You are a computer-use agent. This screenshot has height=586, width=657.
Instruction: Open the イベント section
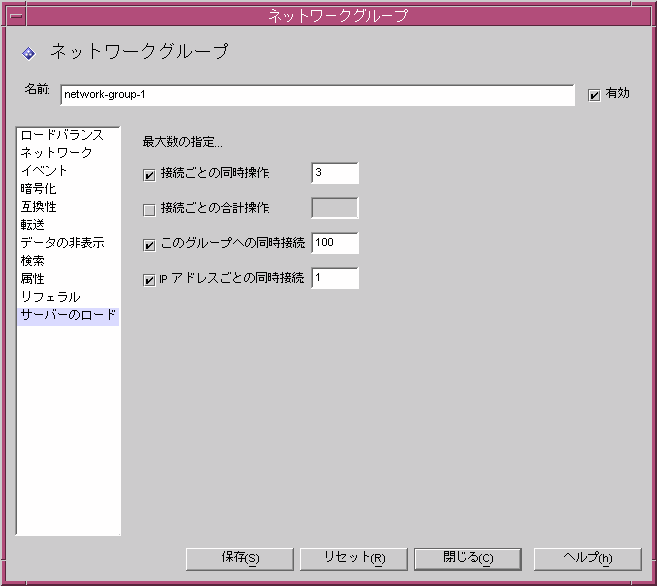(68, 170)
